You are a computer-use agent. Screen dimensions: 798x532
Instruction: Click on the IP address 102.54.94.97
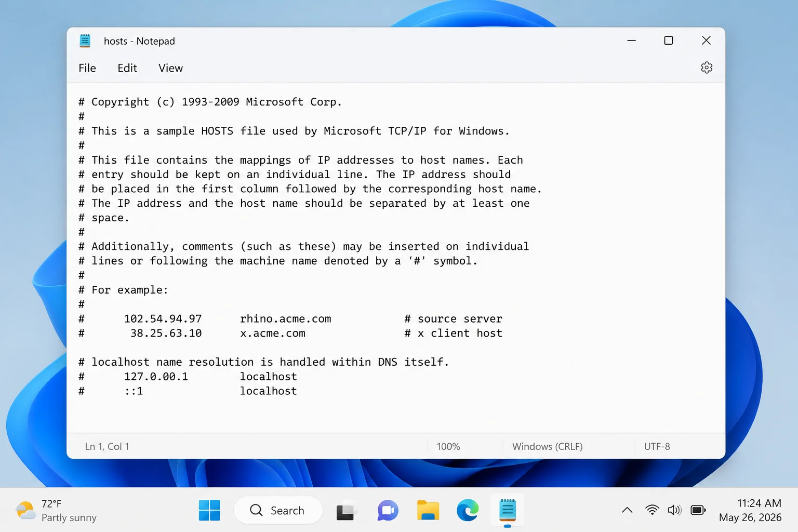click(x=163, y=318)
